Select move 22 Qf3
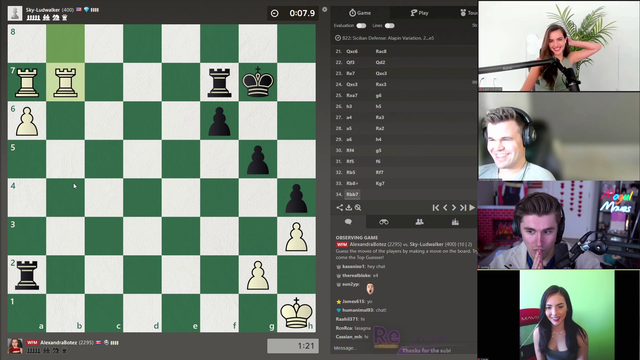The width and height of the screenshot is (640, 360). point(350,62)
